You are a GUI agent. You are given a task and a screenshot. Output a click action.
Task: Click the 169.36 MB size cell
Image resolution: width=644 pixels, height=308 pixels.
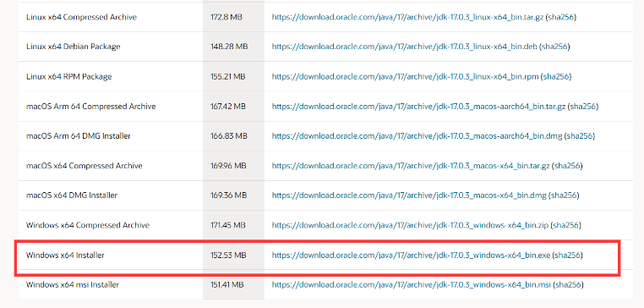pos(233,195)
